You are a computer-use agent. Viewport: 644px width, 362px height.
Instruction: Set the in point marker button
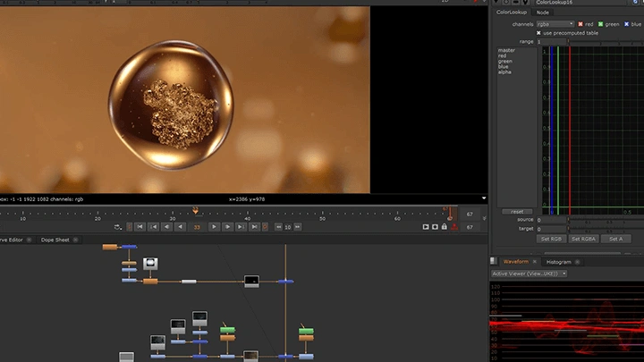pyautogui.click(x=130, y=227)
